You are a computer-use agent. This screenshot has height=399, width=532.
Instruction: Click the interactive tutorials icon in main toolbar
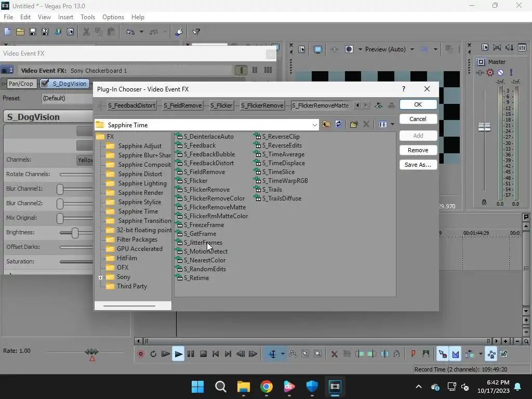pos(179,32)
